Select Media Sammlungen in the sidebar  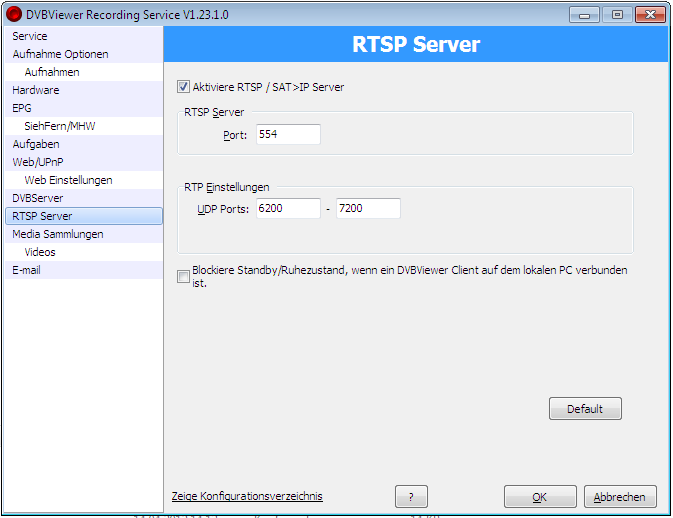(x=58, y=234)
